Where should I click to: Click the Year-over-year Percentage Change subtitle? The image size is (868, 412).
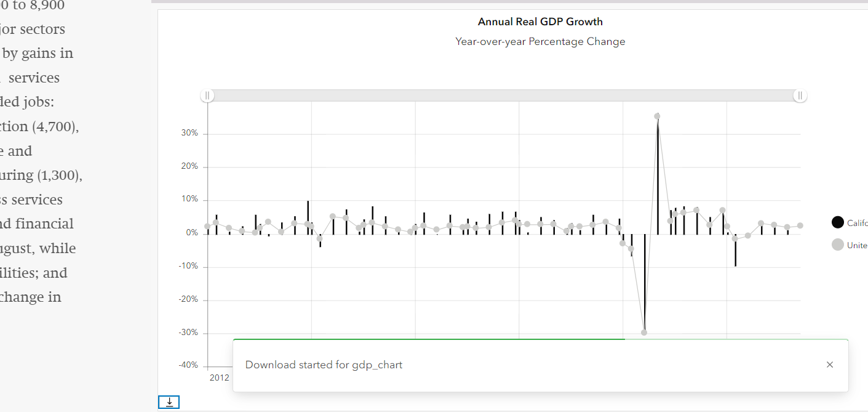(x=540, y=42)
